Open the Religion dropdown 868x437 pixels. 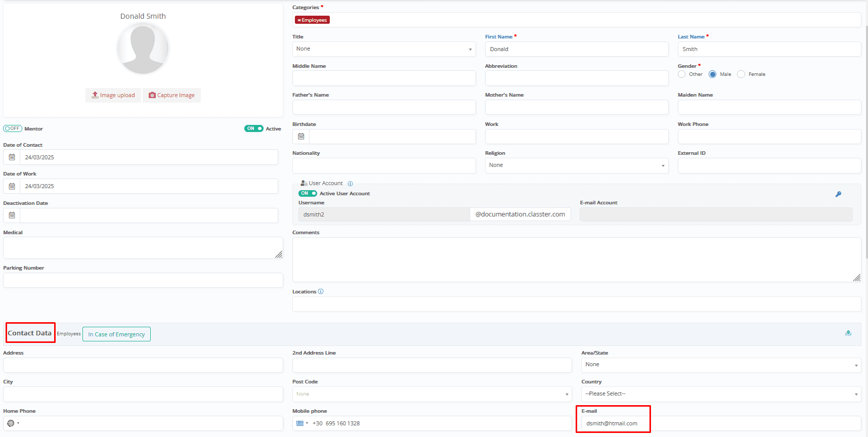[577, 165]
